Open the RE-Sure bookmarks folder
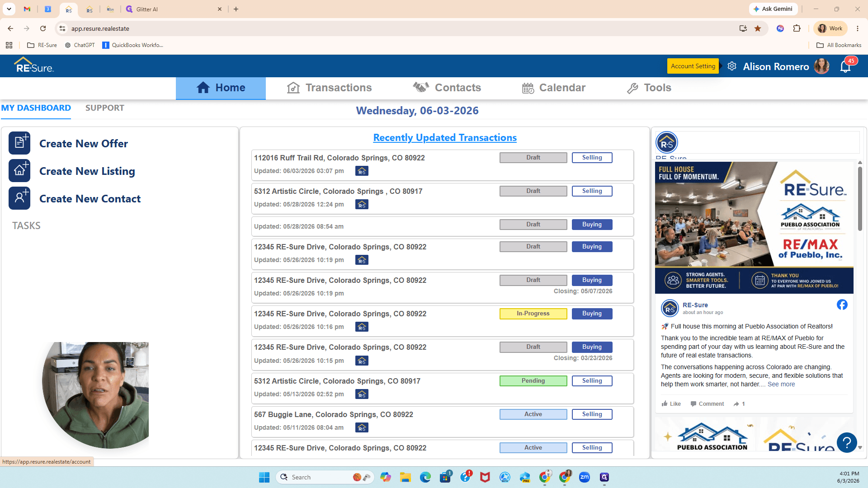Viewport: 868px width, 488px height. [x=42, y=45]
